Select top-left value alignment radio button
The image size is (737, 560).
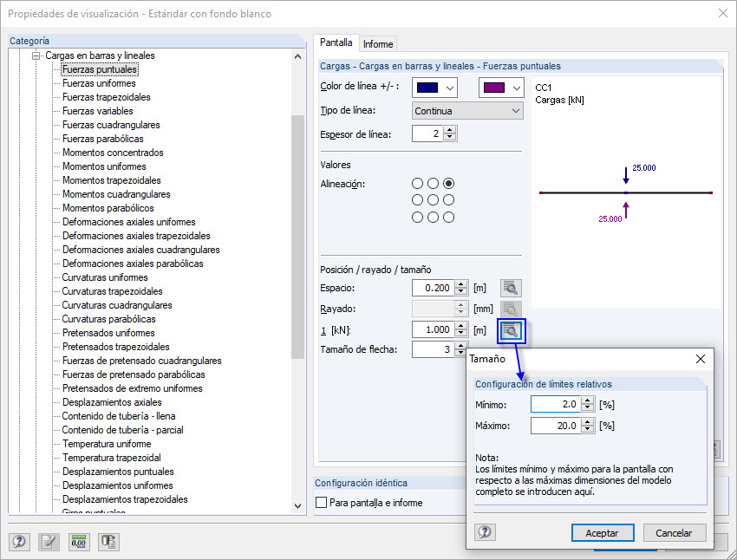point(417,183)
